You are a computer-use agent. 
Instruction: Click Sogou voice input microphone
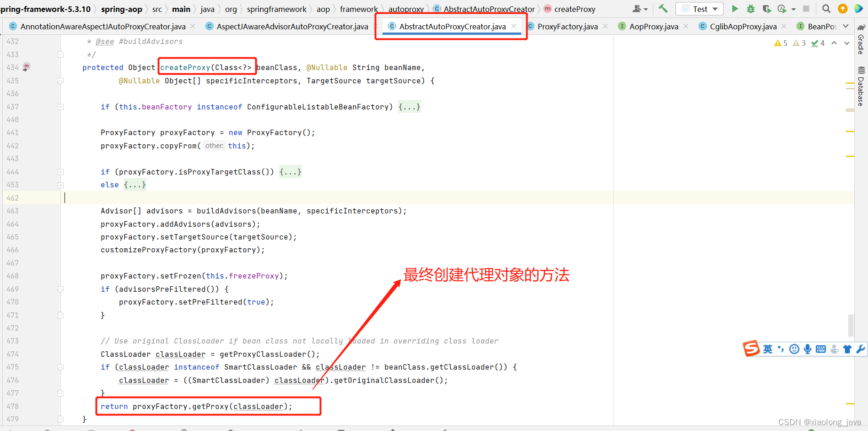pyautogui.click(x=808, y=349)
